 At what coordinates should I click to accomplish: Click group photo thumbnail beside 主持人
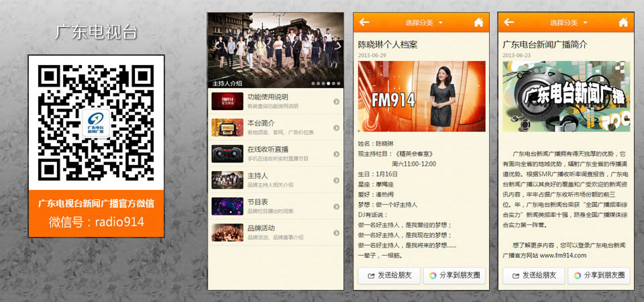227,180
